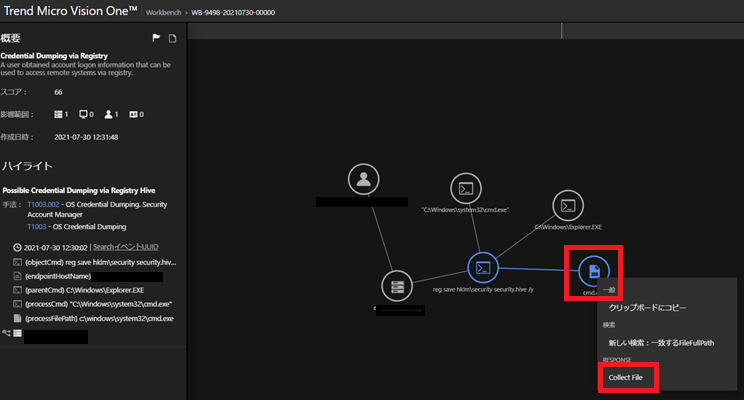Click the Possible Credential Dumping via Registry Hive heading
This screenshot has height=400, width=744.
point(79,190)
